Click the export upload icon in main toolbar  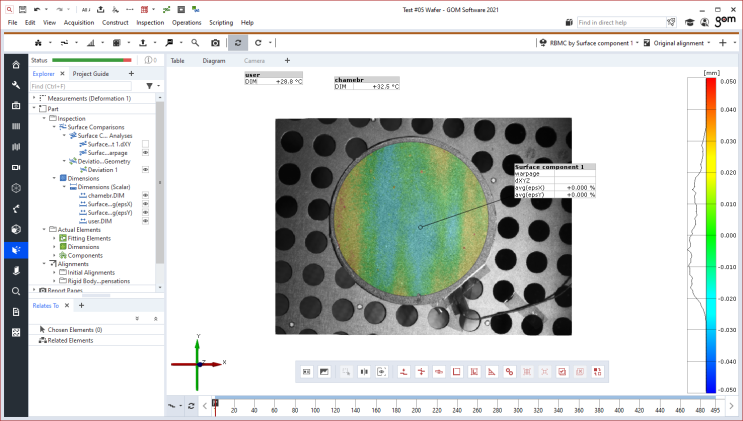coord(143,43)
